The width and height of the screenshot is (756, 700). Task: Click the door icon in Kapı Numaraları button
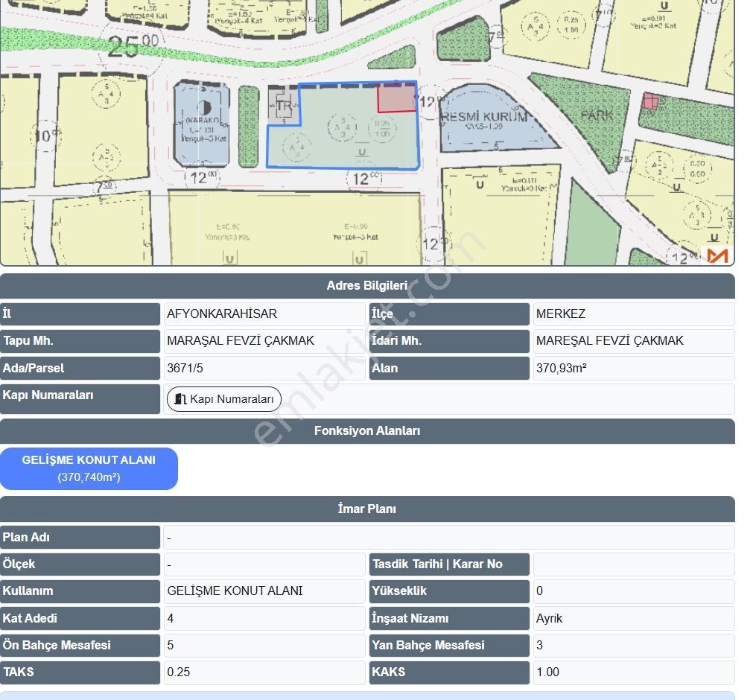click(180, 399)
